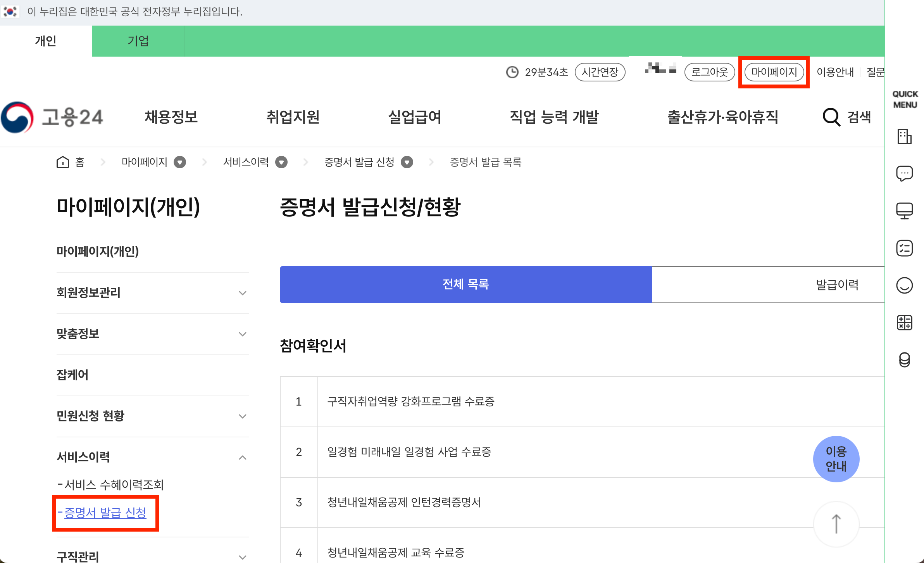Click the scroll-to-top arrow button

836,524
